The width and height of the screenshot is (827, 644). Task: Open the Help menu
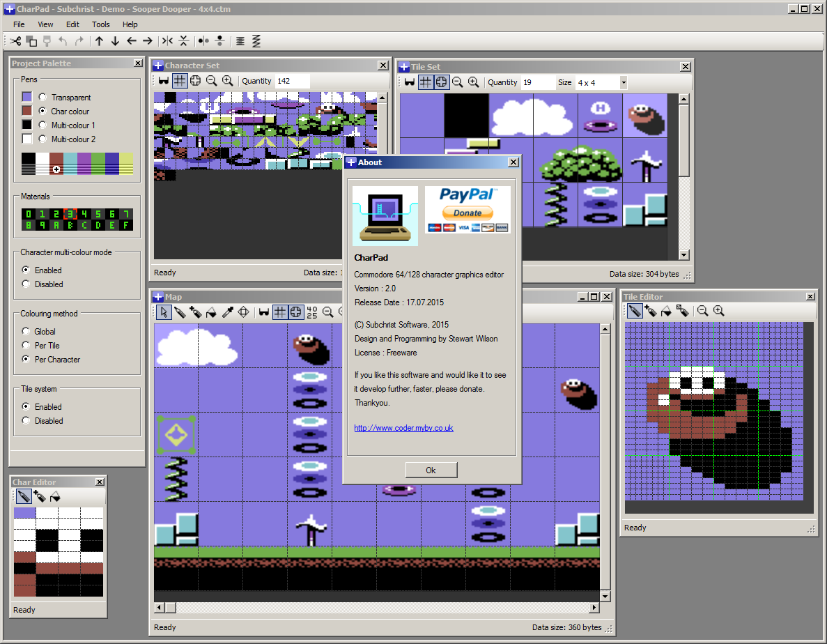pos(130,24)
